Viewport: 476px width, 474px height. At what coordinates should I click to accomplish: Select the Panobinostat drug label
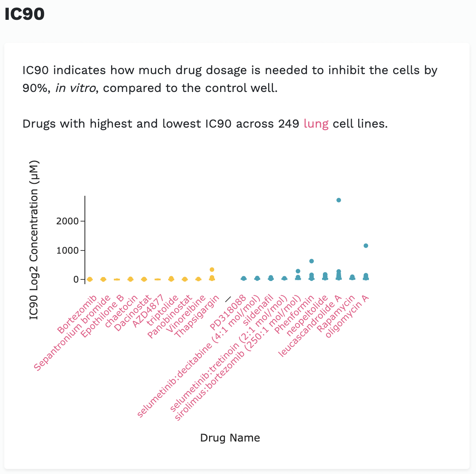click(x=170, y=316)
